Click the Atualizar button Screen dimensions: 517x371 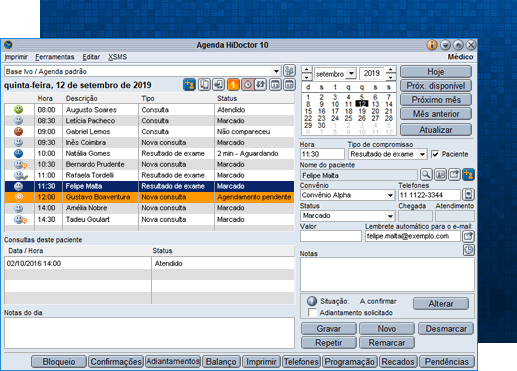(x=436, y=130)
